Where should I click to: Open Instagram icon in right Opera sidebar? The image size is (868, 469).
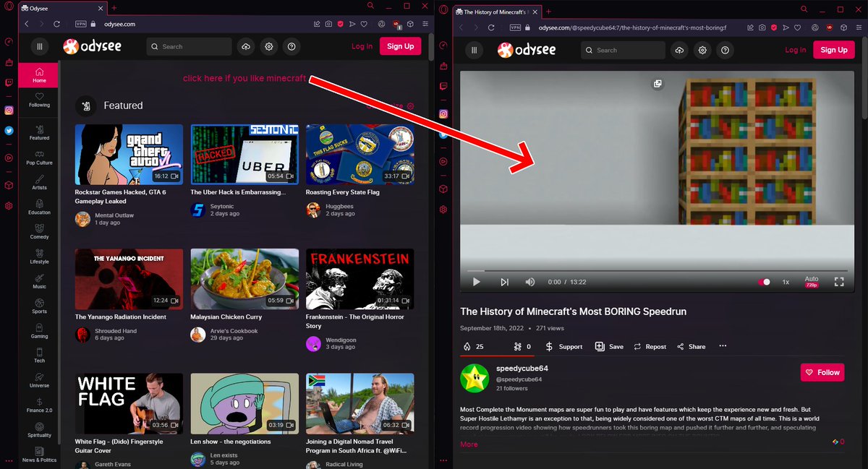(443, 113)
